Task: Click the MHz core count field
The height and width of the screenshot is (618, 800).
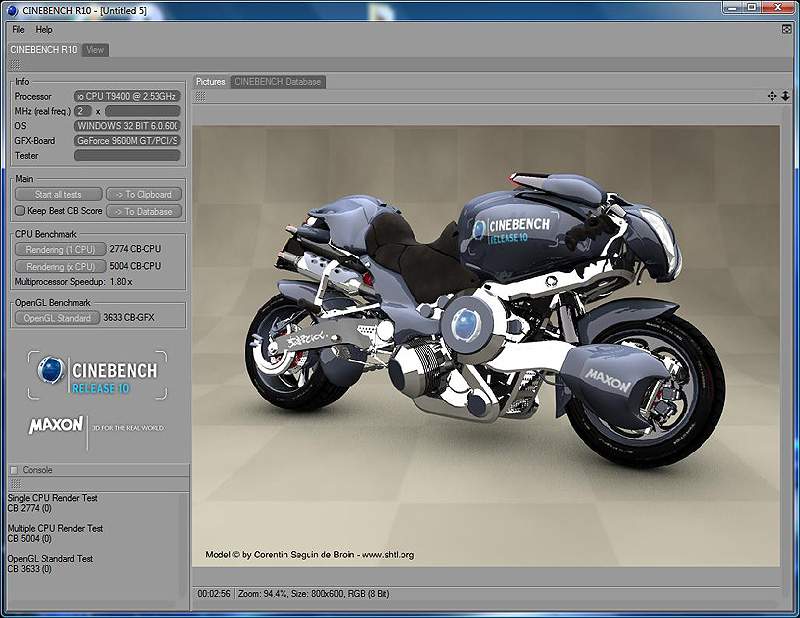Action: [83, 111]
